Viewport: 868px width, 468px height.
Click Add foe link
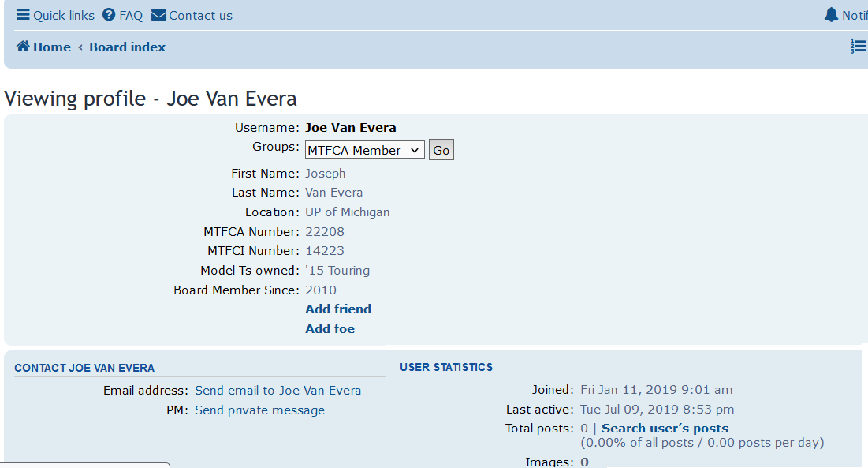click(330, 329)
